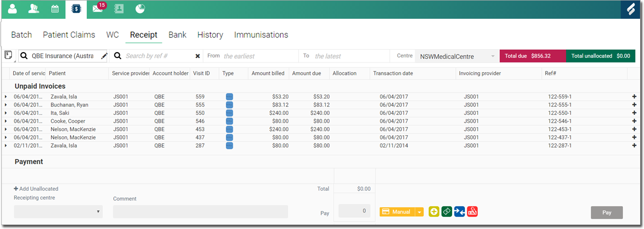
Task: Add invoice 122-437-1 with plus icon
Action: [x=634, y=137]
